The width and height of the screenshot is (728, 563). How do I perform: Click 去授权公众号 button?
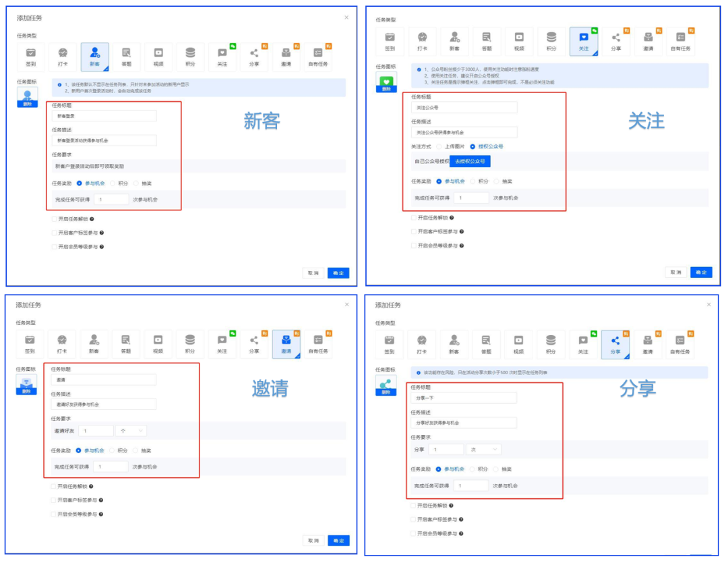470,162
